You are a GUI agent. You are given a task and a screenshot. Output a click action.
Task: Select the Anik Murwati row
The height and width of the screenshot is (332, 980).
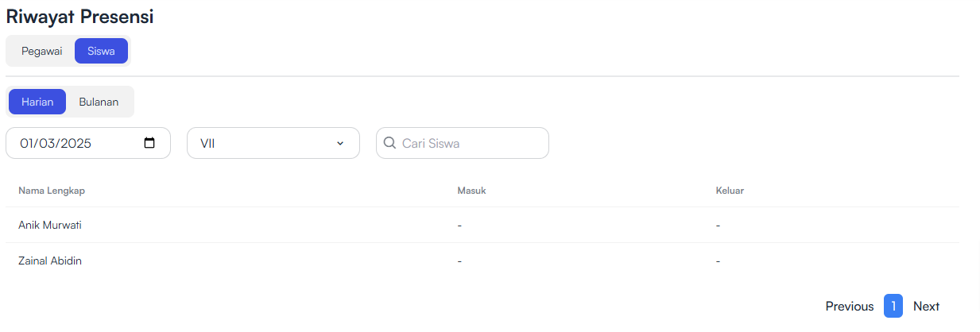pos(482,225)
